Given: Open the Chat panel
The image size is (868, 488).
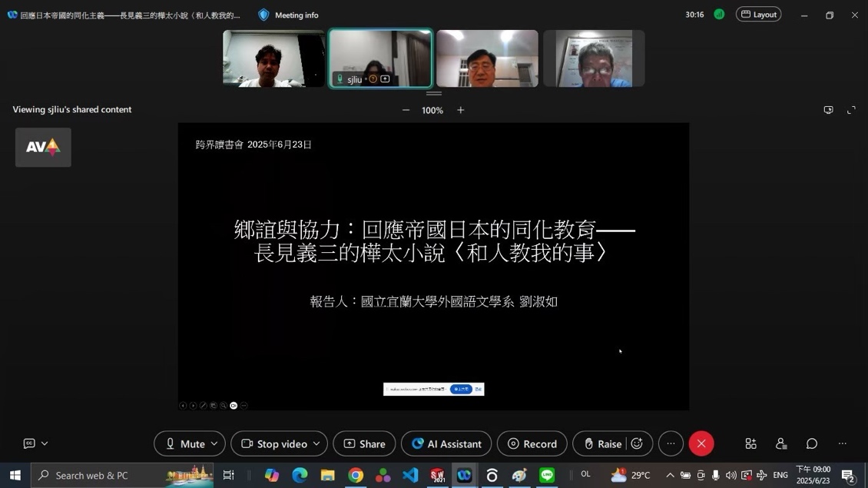Looking at the screenshot, I should coord(812,443).
